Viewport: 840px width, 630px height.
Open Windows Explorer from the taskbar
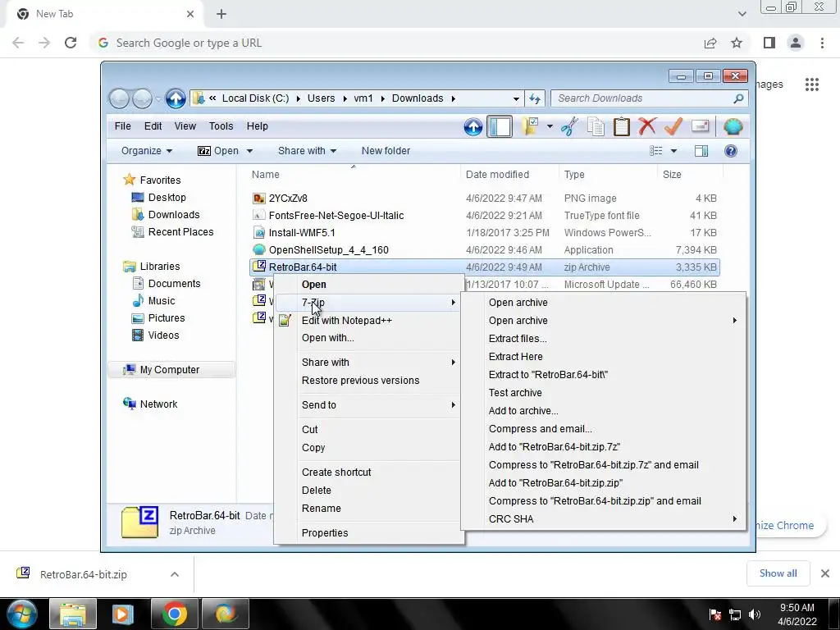point(73,614)
